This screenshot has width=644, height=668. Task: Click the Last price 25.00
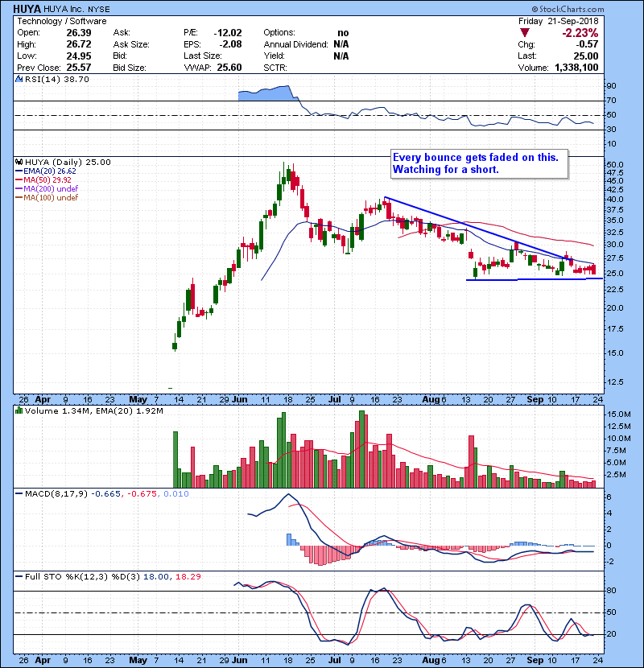pos(585,56)
